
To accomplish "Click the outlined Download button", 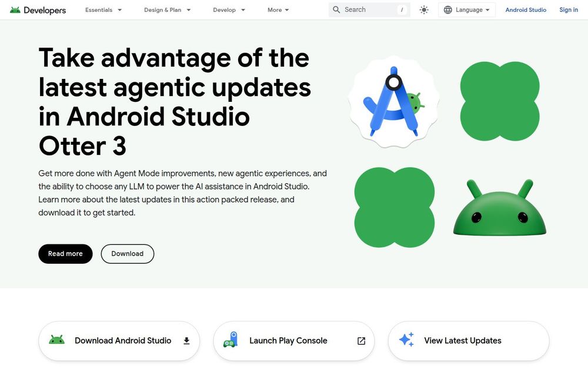I will (x=128, y=254).
